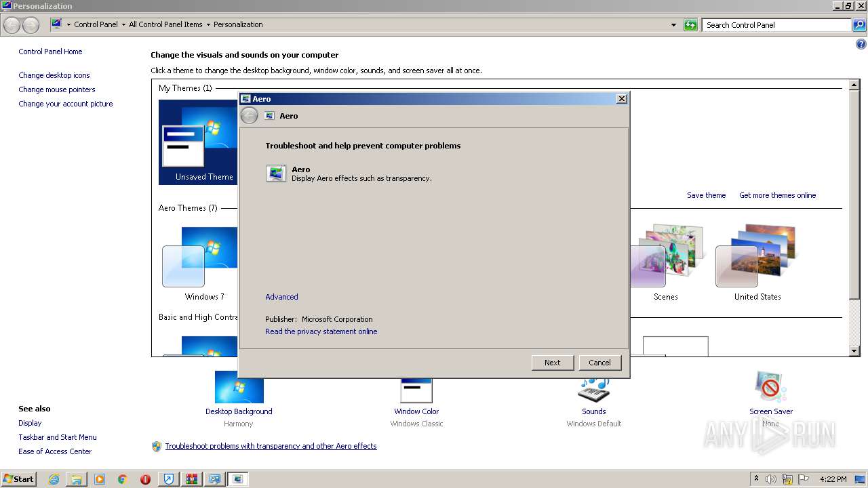Expand the dropdown arrow before the Control Panel breadcrumb
868x488 pixels.
[68, 24]
